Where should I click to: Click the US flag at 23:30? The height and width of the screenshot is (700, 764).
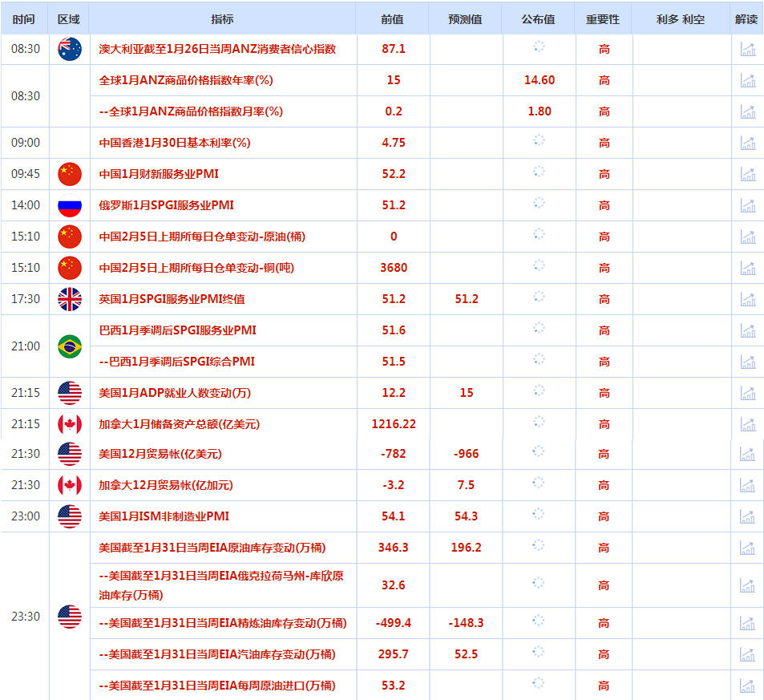point(70,617)
